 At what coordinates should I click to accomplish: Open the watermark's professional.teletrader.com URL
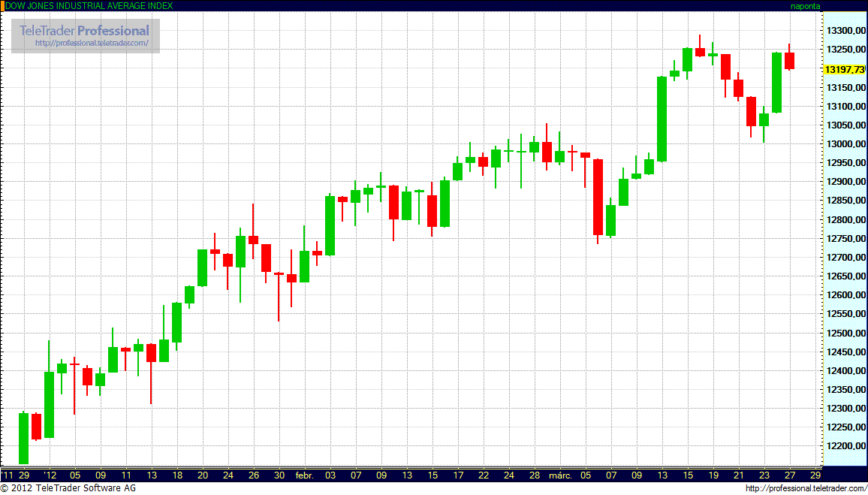[x=97, y=43]
